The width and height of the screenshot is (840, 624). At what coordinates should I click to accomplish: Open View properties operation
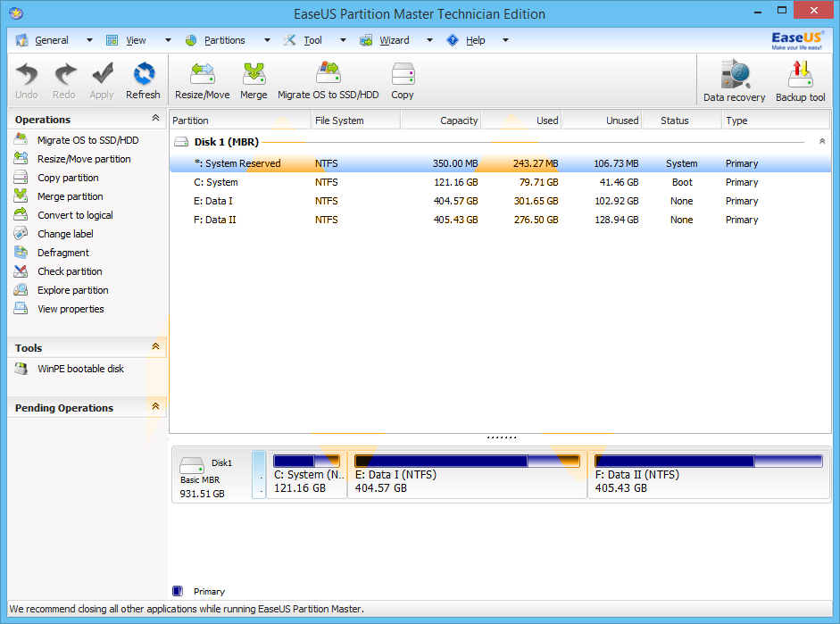pyautogui.click(x=71, y=309)
